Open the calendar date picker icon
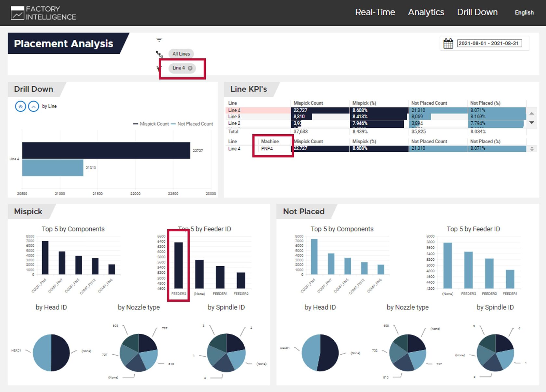The width and height of the screenshot is (546, 392). pos(448,43)
